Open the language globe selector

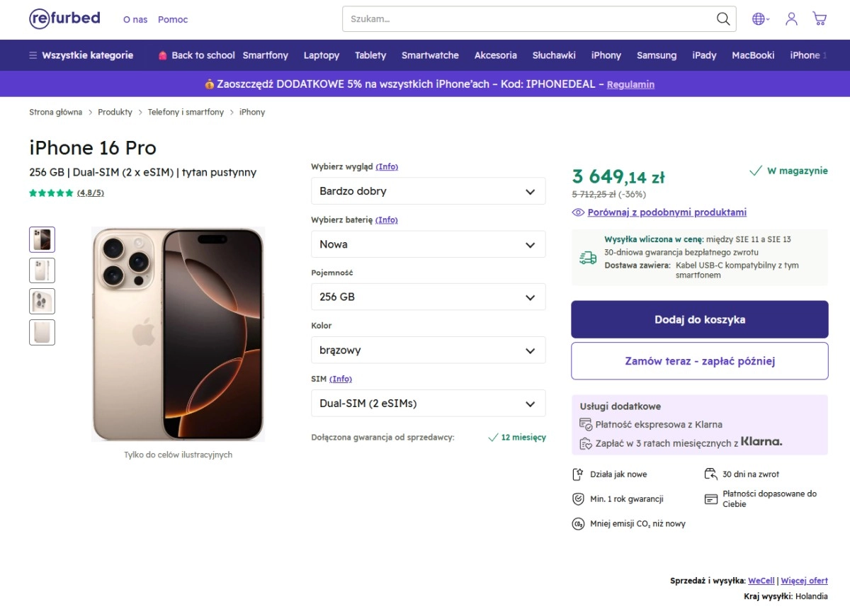pyautogui.click(x=761, y=19)
